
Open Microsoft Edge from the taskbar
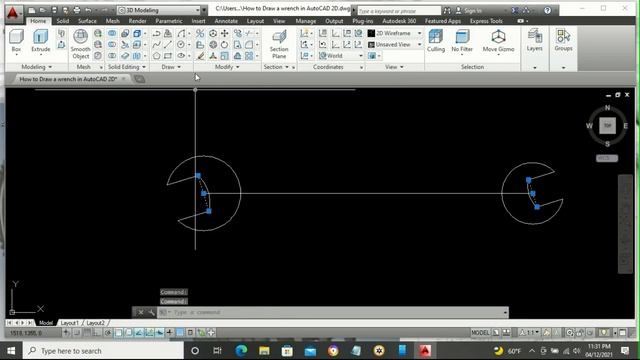tap(241, 351)
